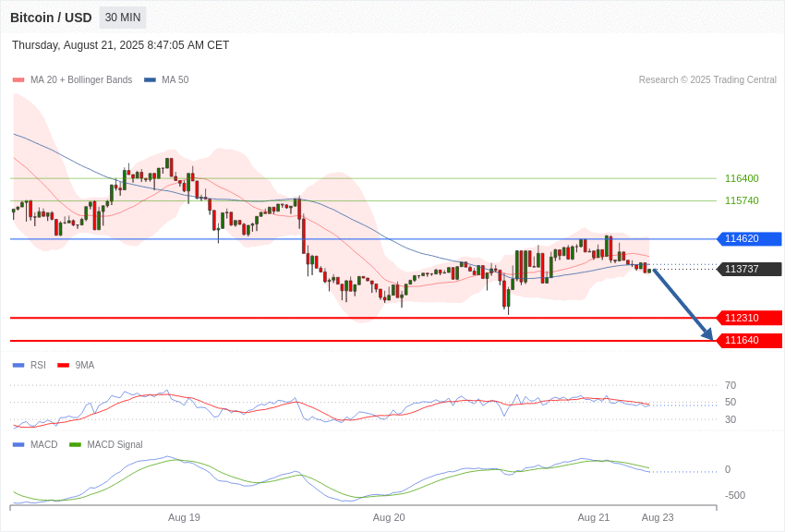This screenshot has height=532, width=785.
Task: Click the RSI legend swatch
Action: (18, 366)
